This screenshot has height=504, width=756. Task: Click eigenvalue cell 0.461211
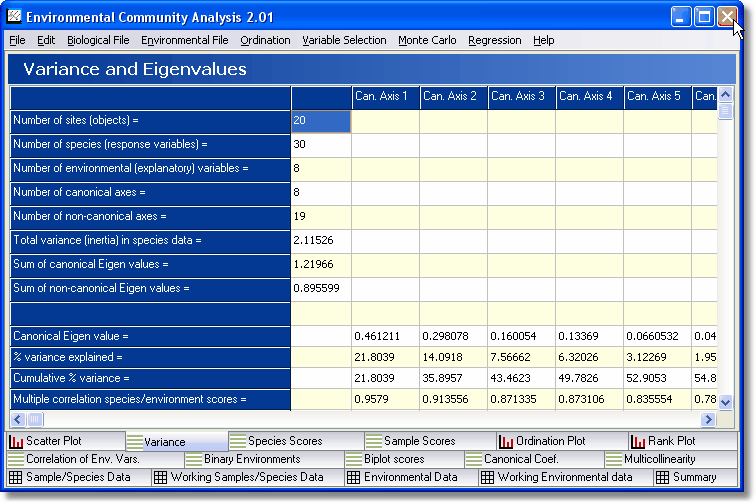coord(385,336)
